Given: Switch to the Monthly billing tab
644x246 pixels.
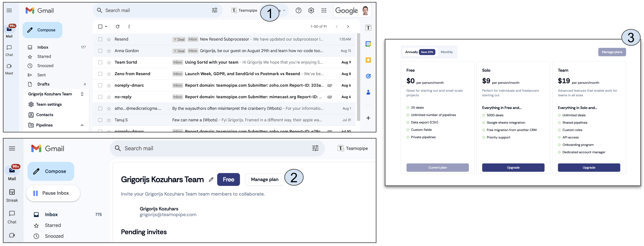Looking at the screenshot, I should click(446, 52).
